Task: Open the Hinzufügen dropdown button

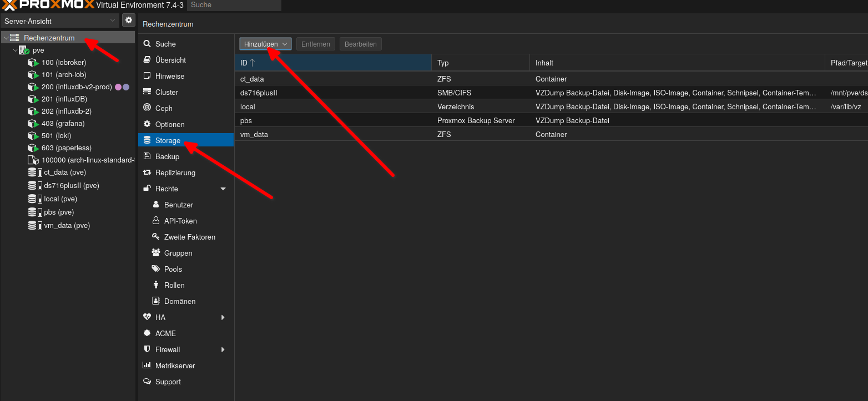Action: [x=266, y=44]
